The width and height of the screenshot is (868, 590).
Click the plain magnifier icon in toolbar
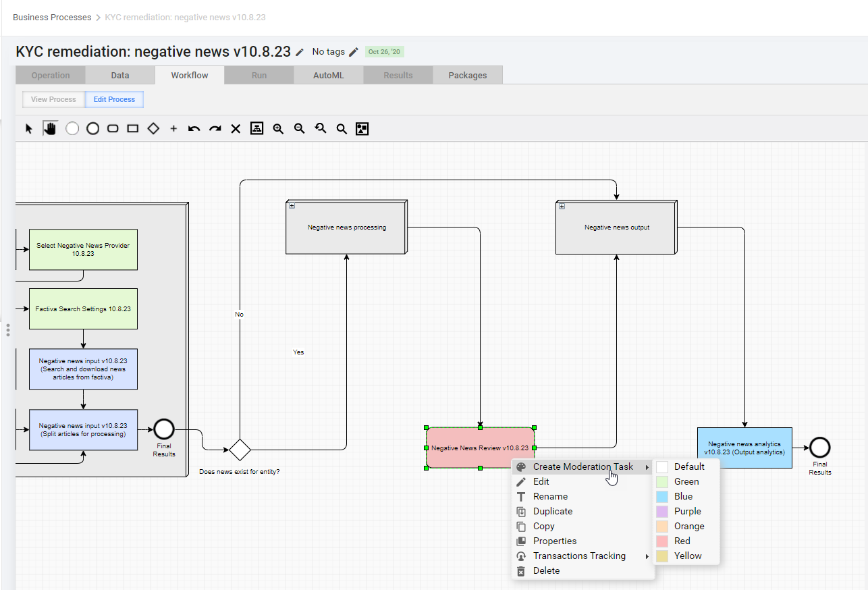pyautogui.click(x=342, y=128)
